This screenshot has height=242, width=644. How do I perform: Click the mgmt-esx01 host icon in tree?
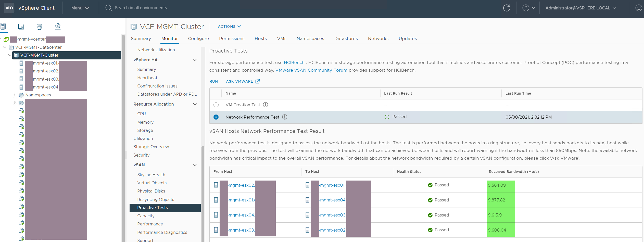(x=21, y=63)
